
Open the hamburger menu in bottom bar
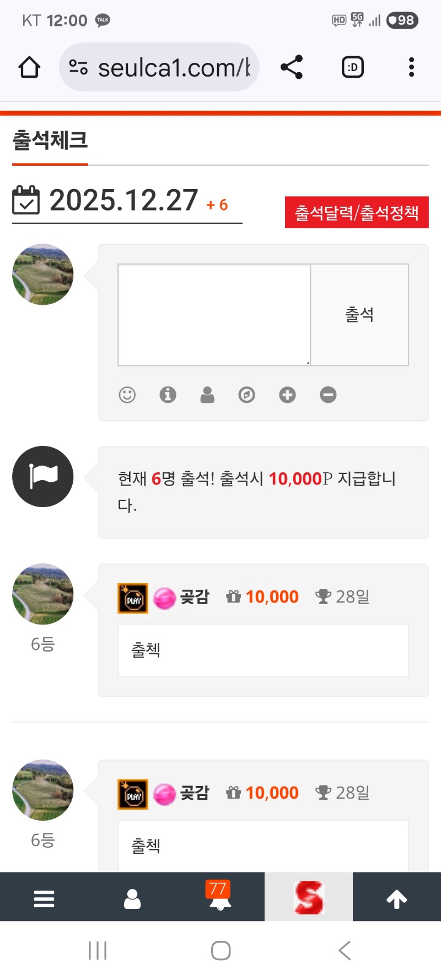[44, 899]
